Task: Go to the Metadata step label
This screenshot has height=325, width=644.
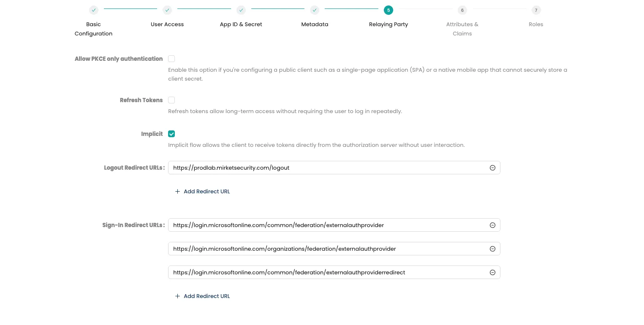Action: pyautogui.click(x=315, y=24)
